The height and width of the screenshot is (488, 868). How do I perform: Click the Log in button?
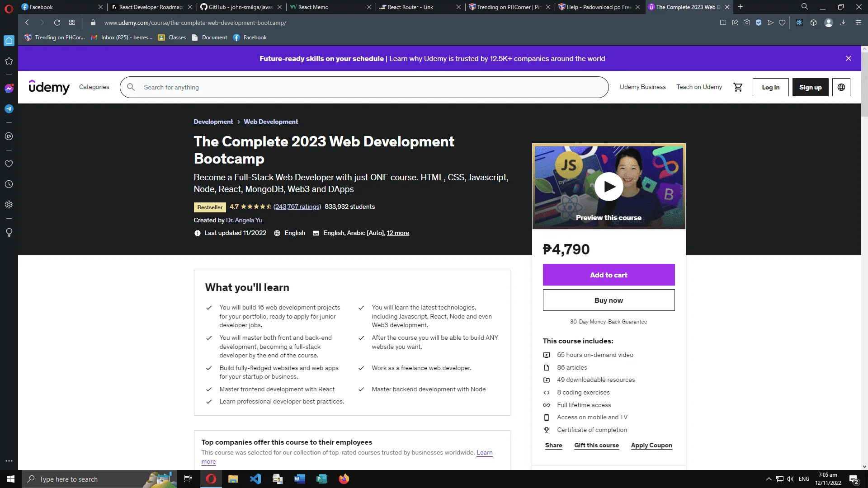(770, 87)
